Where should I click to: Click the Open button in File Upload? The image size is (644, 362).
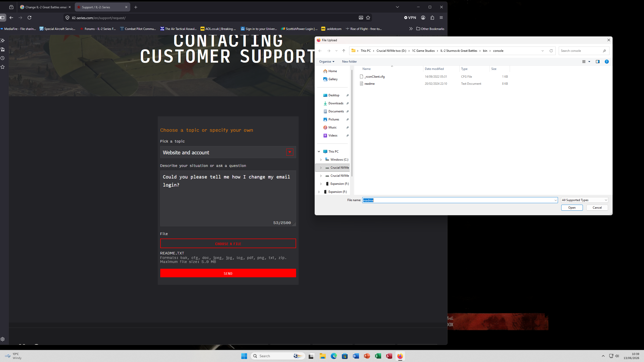[572, 208]
